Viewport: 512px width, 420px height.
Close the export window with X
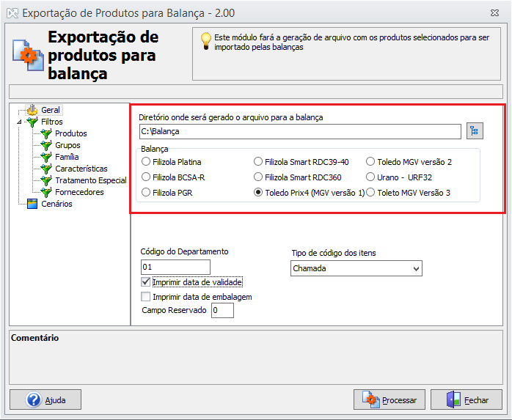(x=494, y=13)
